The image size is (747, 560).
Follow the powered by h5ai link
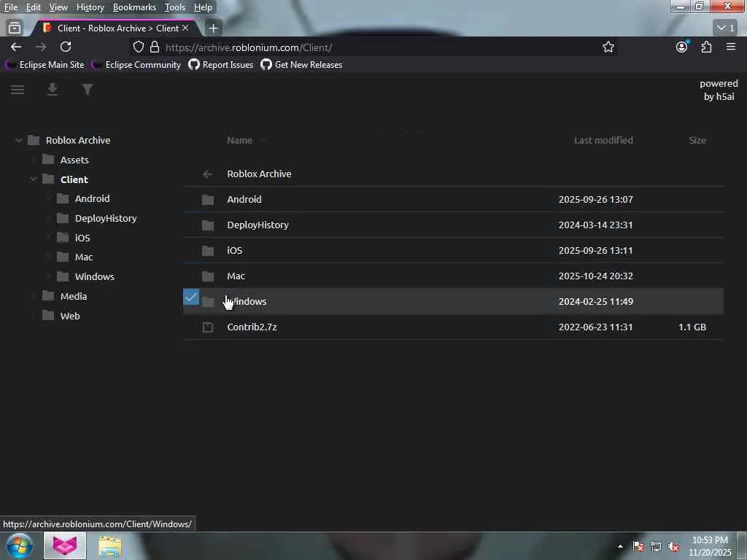(719, 90)
